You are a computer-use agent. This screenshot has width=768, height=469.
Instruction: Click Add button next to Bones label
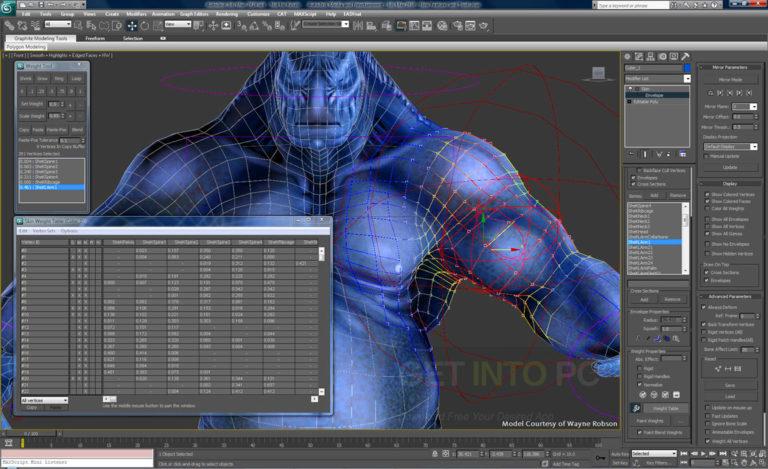pyautogui.click(x=654, y=195)
